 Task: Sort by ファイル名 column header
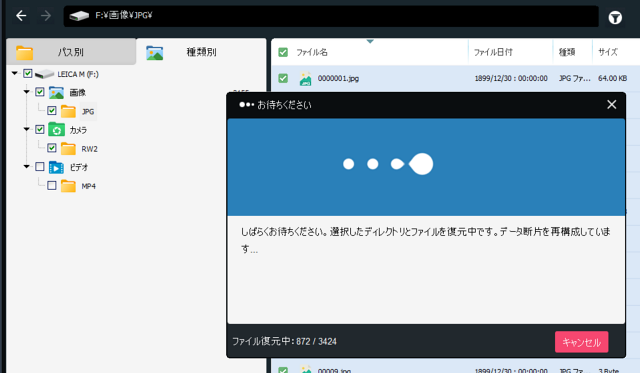(312, 52)
